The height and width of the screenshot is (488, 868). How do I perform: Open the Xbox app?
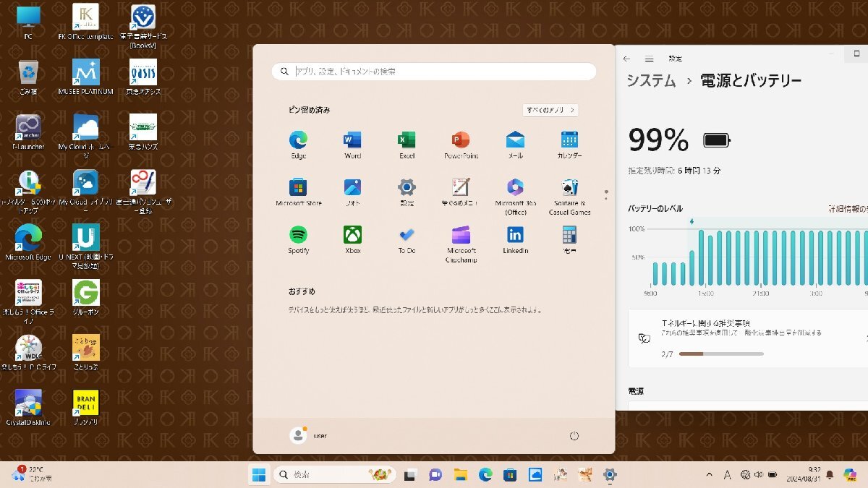coord(352,239)
